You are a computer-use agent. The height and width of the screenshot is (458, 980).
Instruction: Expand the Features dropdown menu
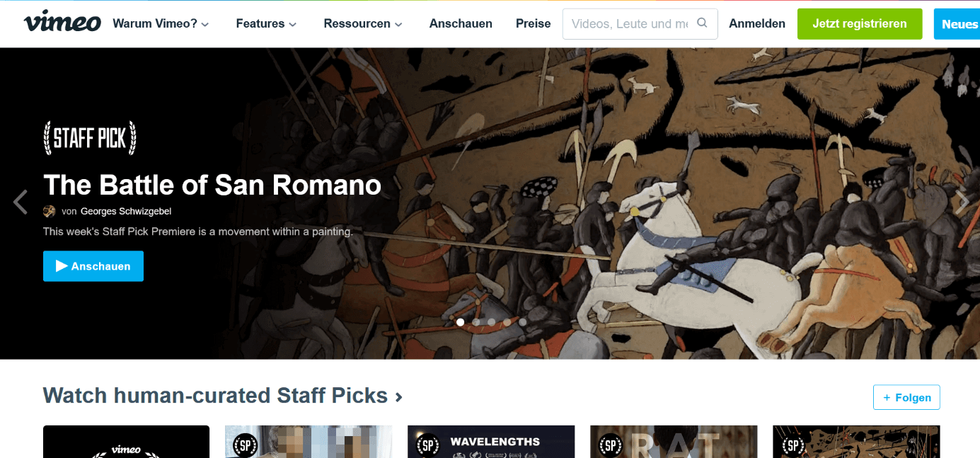pyautogui.click(x=266, y=23)
